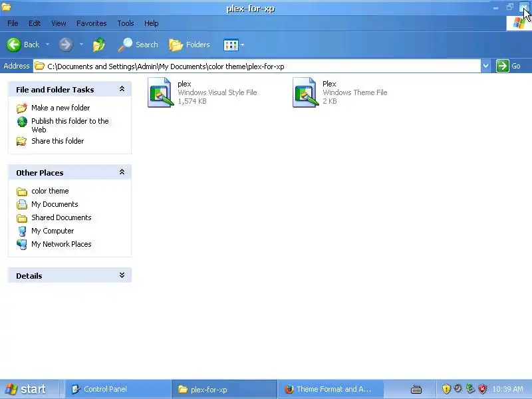Viewport: 532px width, 399px height.
Task: Click Share this folder link
Action: (x=57, y=141)
